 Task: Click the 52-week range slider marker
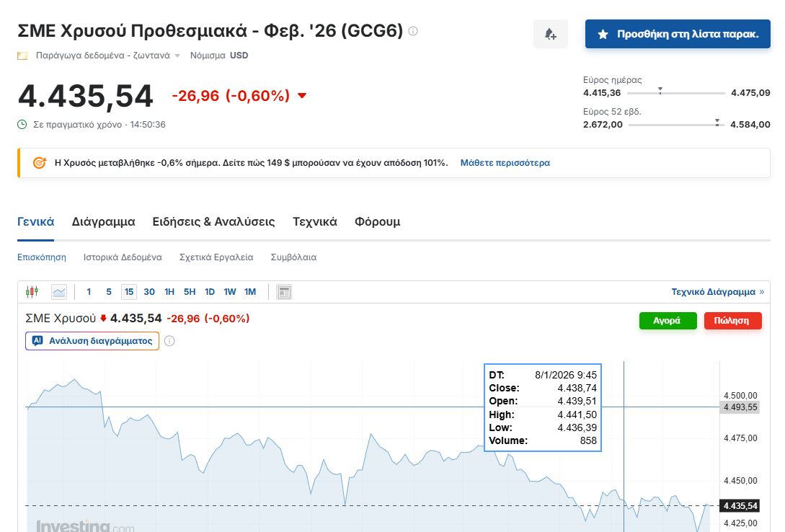click(x=717, y=123)
